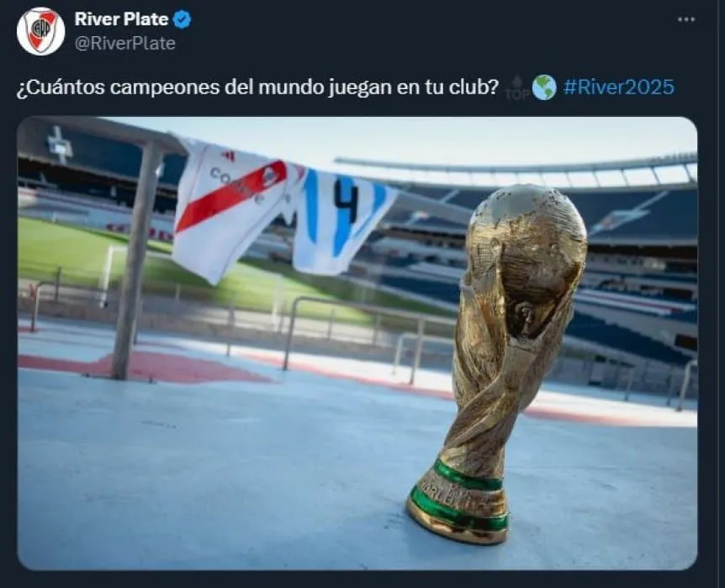Image resolution: width=725 pixels, height=588 pixels.
Task: Open the #River2025 hashtag
Action: 619,87
